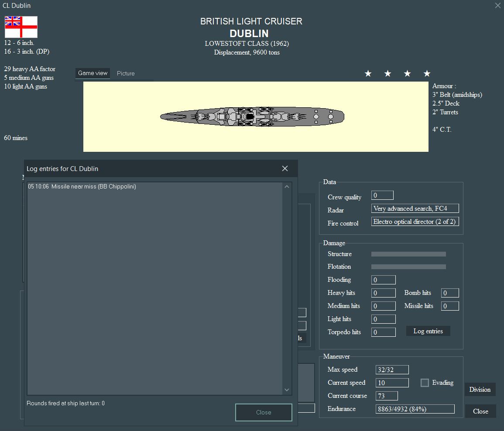Click Close button beside Endurance field

coord(480,411)
